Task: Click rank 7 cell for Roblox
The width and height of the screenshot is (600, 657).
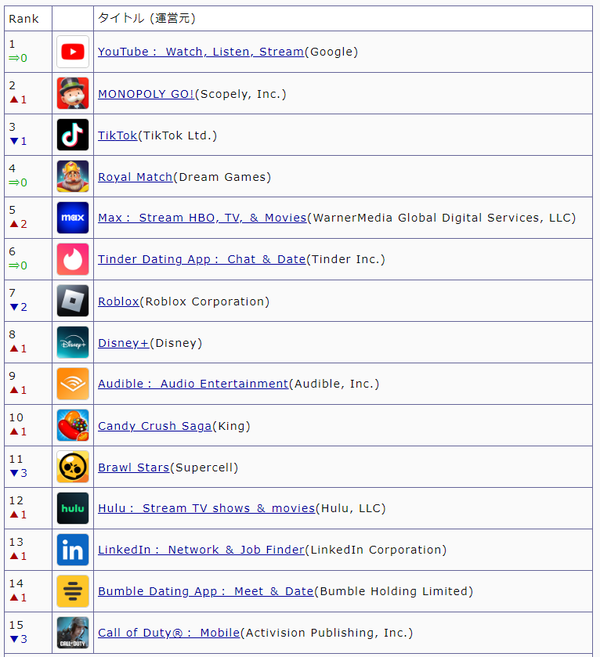Action: [28, 300]
